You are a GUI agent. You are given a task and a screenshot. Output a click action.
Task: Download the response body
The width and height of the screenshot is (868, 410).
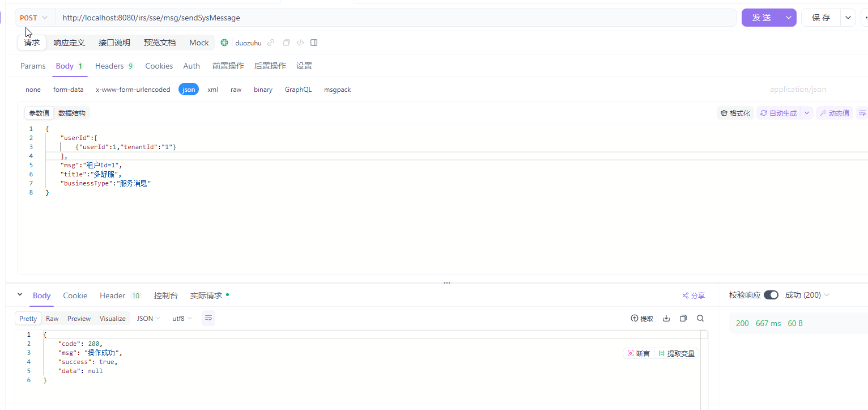coord(666,318)
